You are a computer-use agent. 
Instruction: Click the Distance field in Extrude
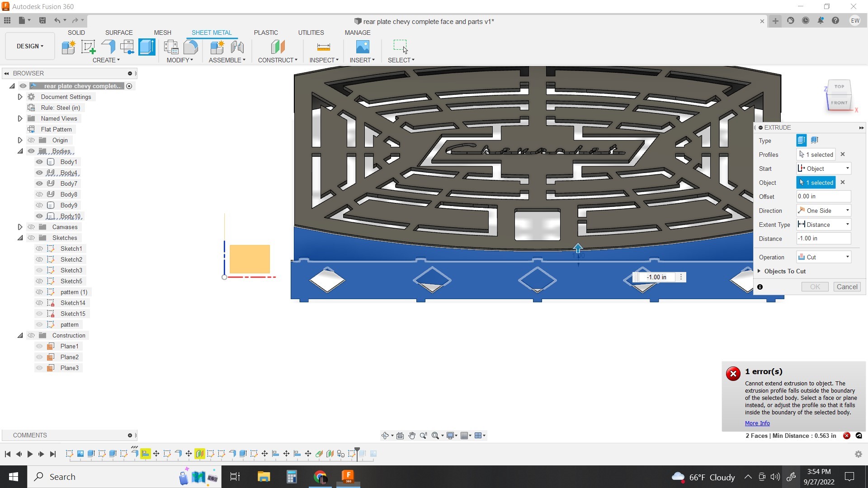[x=824, y=239]
